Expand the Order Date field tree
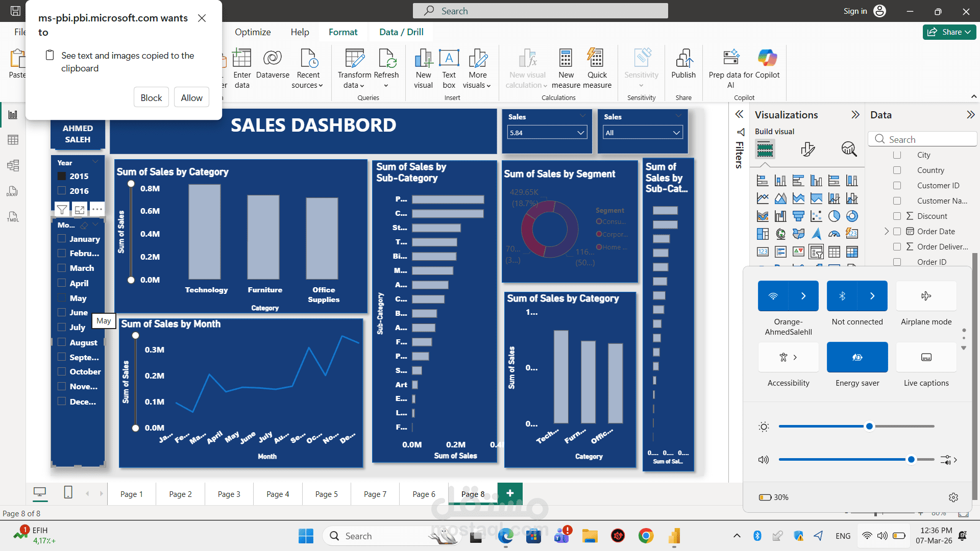Image resolution: width=980 pixels, height=551 pixels. point(887,232)
